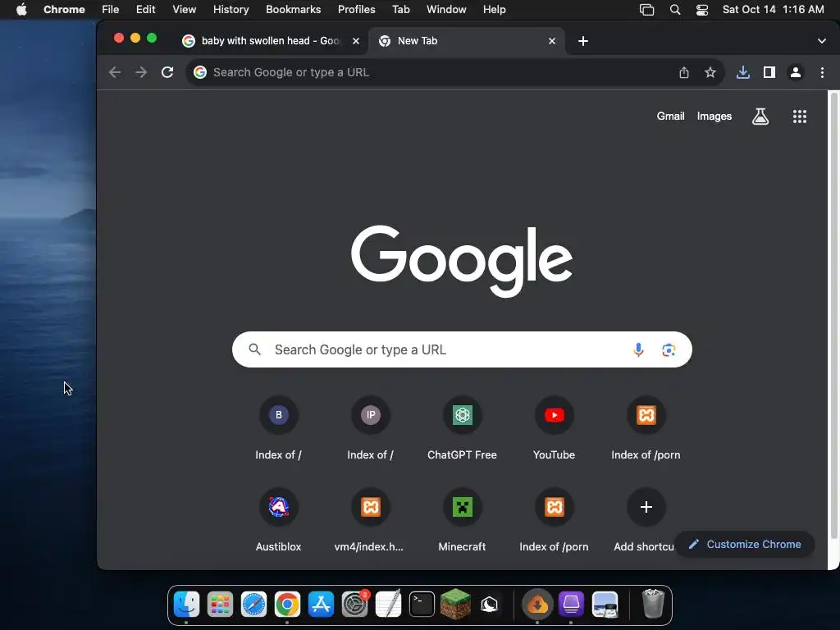Open Search Labs flask icon

(760, 116)
